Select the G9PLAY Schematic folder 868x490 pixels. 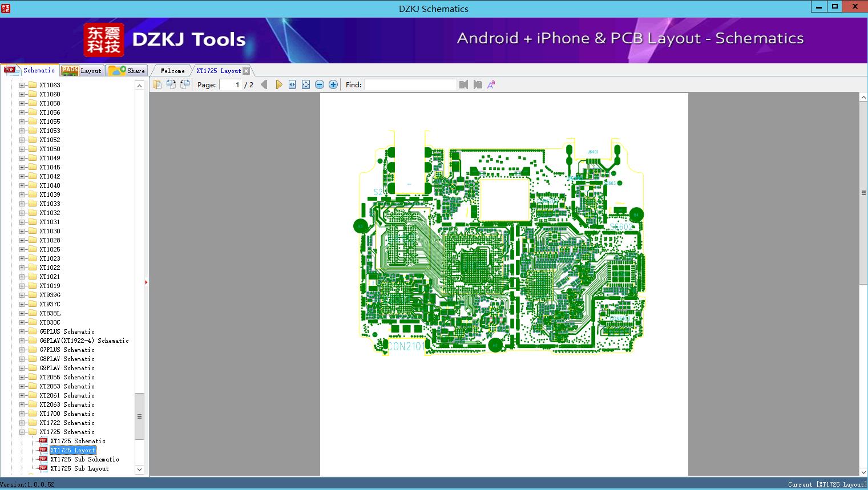(x=67, y=368)
